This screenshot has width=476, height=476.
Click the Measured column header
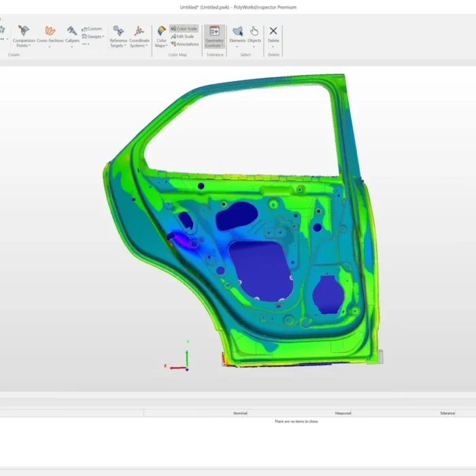343,413
